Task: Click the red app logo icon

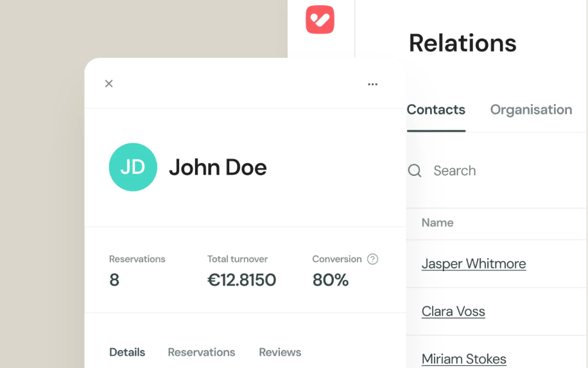Action: click(320, 19)
